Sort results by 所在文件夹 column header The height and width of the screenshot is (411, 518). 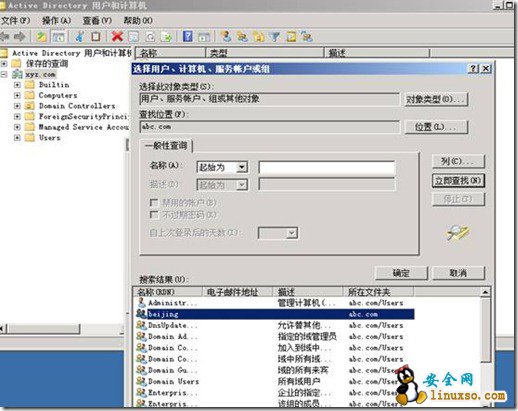point(378,292)
